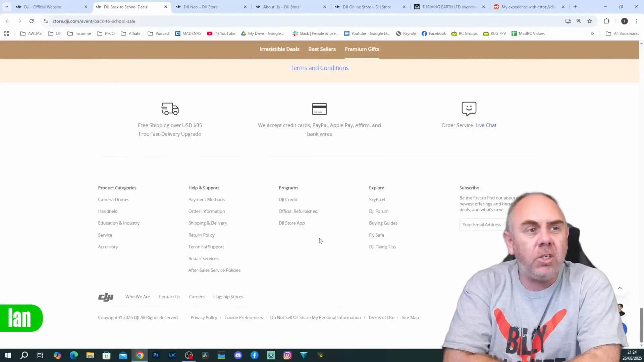Open DJI Store App link
The width and height of the screenshot is (644, 362).
coord(291,223)
